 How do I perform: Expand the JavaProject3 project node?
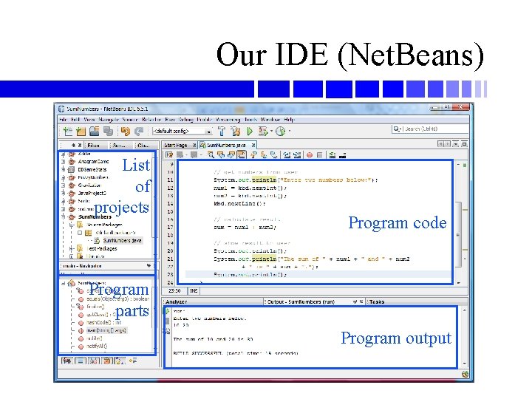[64, 193]
